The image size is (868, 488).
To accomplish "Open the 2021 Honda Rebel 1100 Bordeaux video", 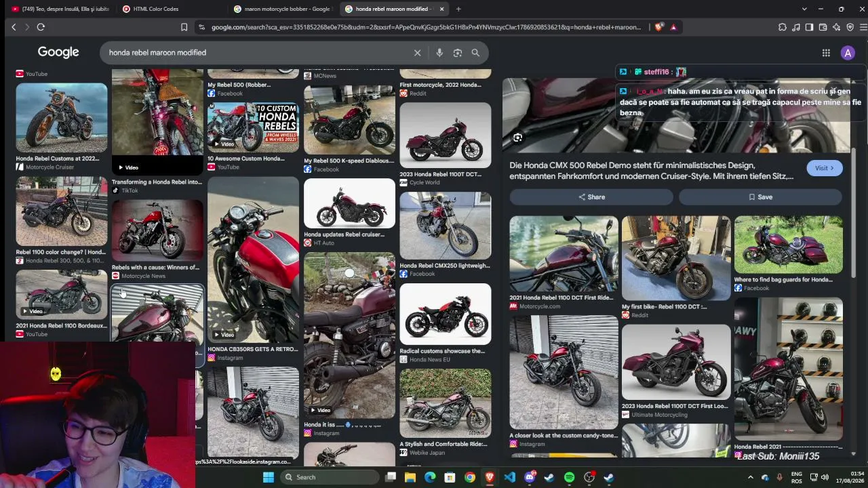I will coord(62,295).
